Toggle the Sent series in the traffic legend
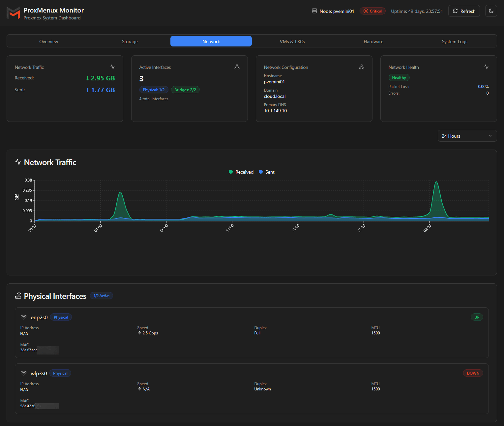The width and height of the screenshot is (504, 426). point(266,172)
